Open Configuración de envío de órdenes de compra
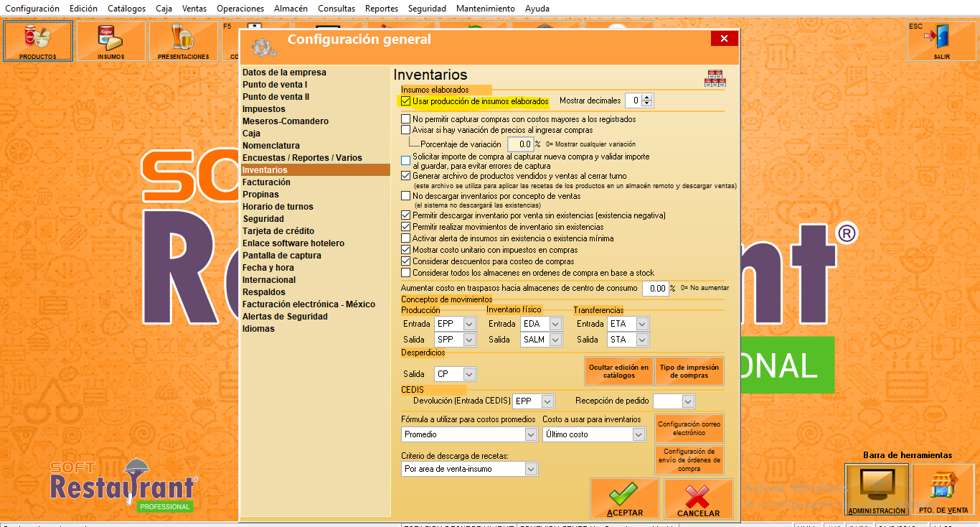Image resolution: width=980 pixels, height=527 pixels. [689, 460]
